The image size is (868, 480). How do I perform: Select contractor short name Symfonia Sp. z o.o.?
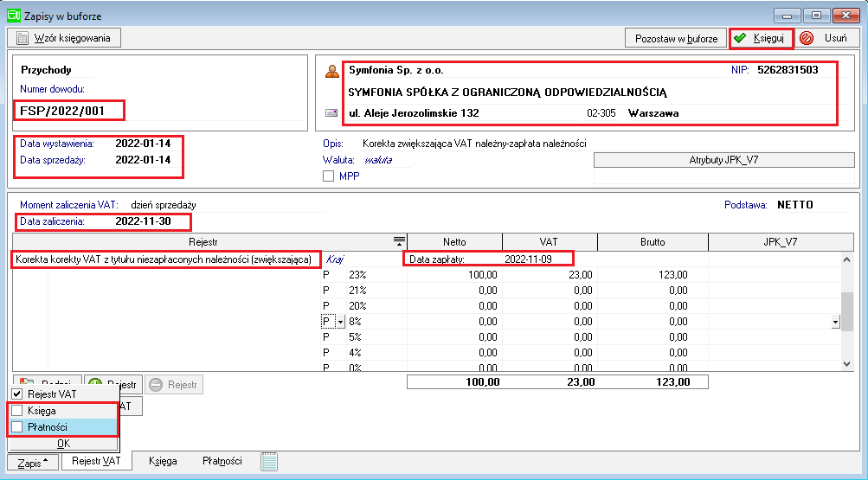396,70
